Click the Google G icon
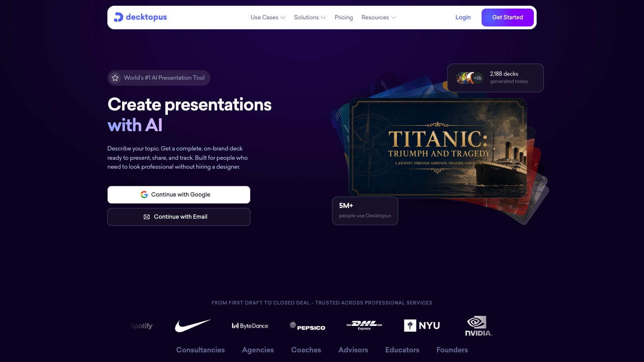Viewport: 644px width, 362px height. [144, 194]
